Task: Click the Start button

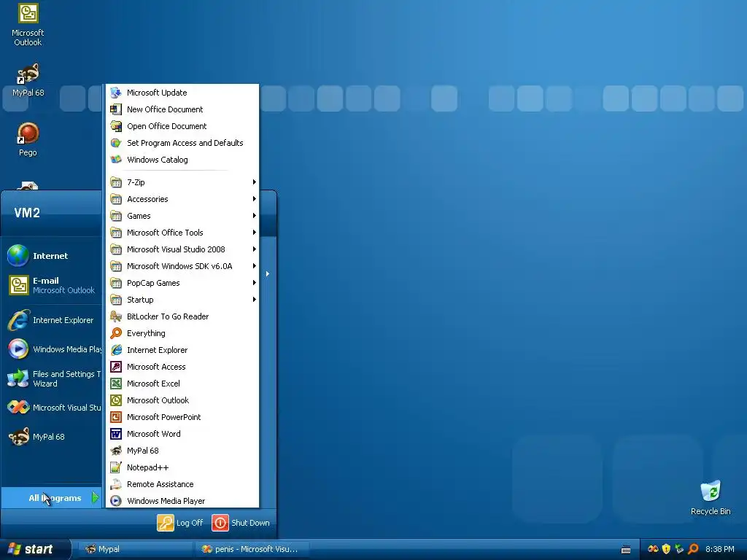Action: [35, 549]
